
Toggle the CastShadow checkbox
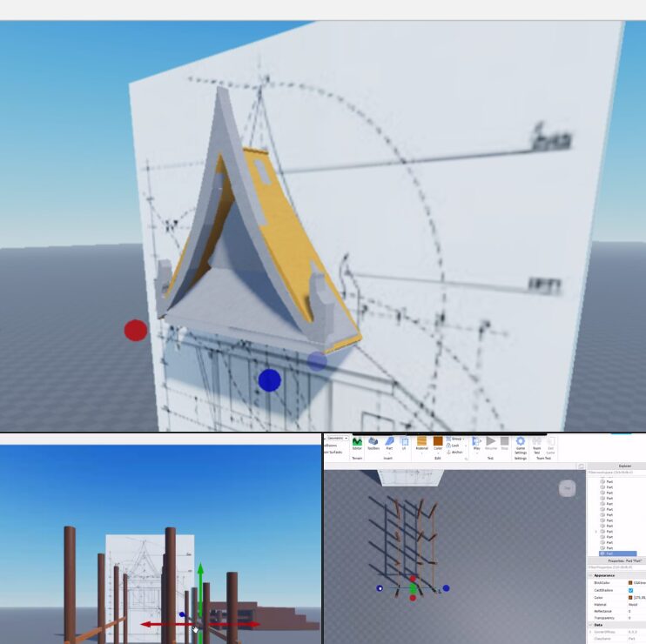[x=631, y=590]
